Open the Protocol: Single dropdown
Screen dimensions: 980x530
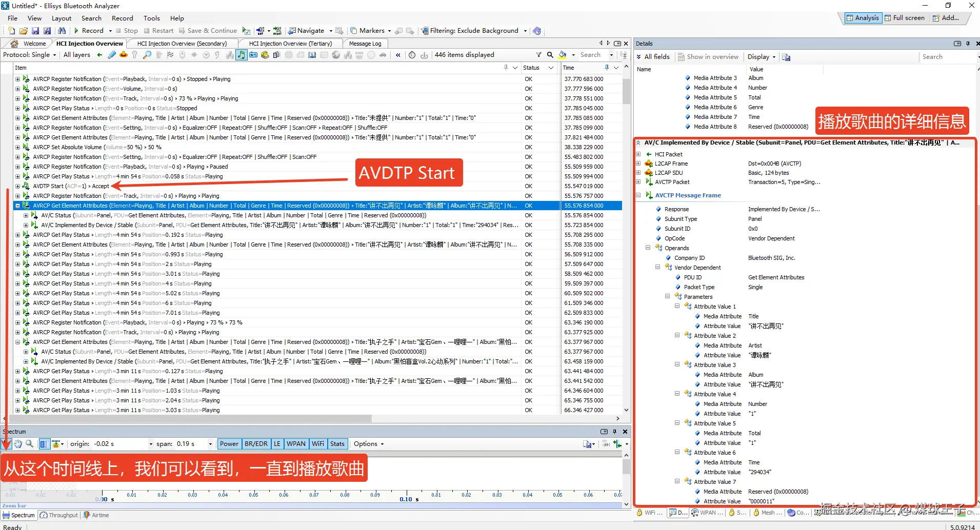pos(29,55)
